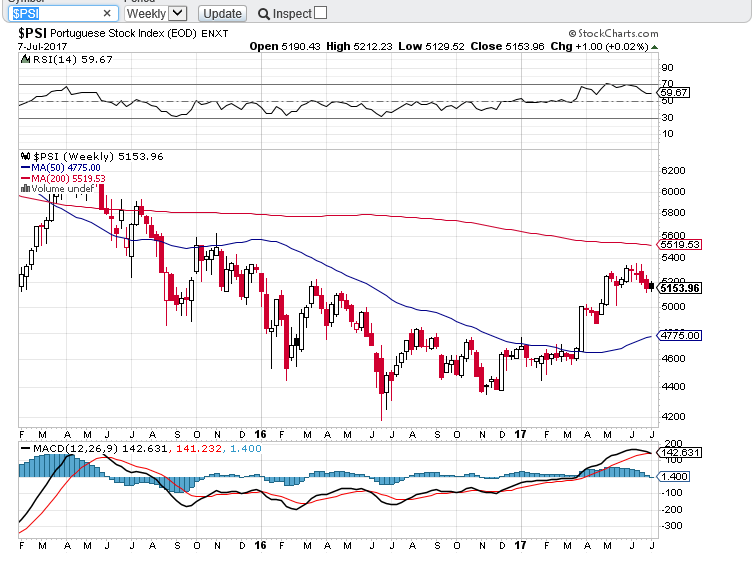The width and height of the screenshot is (753, 562).
Task: Click the RSI(14) indicator icon
Action: (x=25, y=60)
